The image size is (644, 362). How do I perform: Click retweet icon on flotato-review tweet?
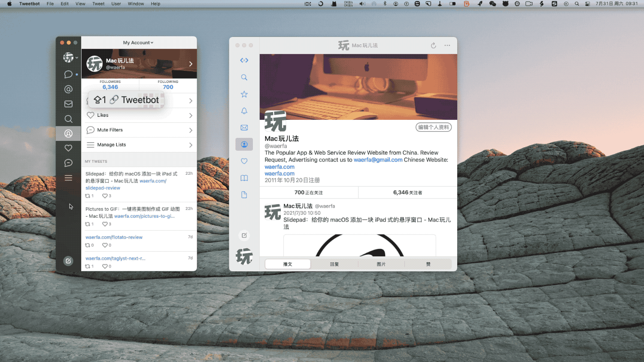tap(88, 245)
